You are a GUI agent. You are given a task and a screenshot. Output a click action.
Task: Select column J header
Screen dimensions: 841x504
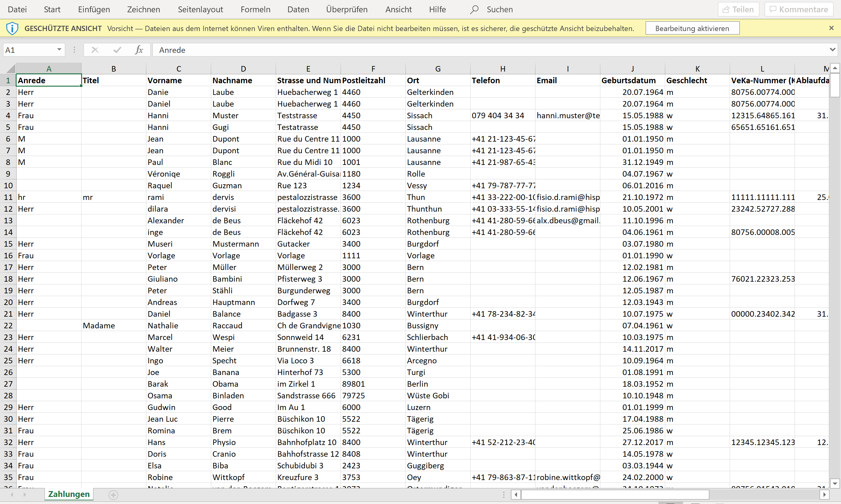[x=632, y=68]
